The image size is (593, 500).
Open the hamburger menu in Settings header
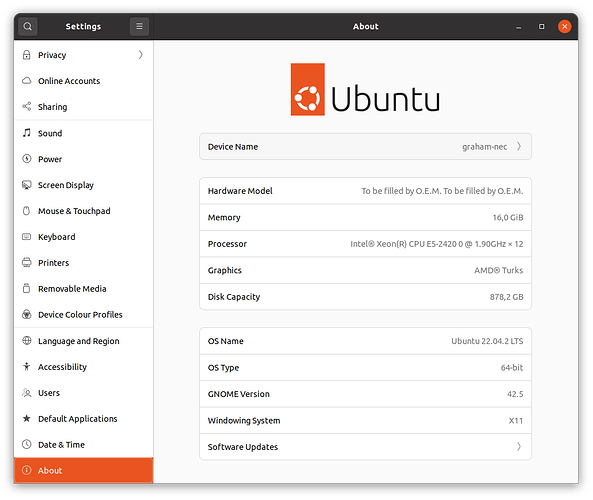click(139, 26)
